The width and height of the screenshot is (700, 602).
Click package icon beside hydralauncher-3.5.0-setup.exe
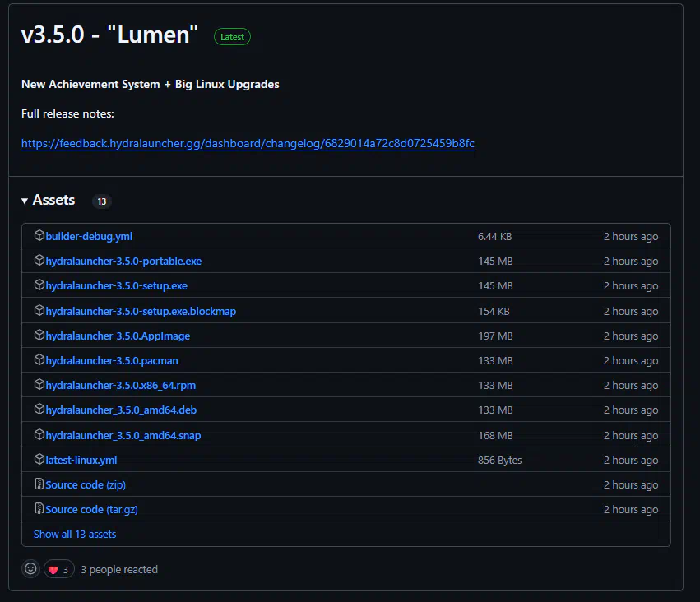pyautogui.click(x=39, y=285)
